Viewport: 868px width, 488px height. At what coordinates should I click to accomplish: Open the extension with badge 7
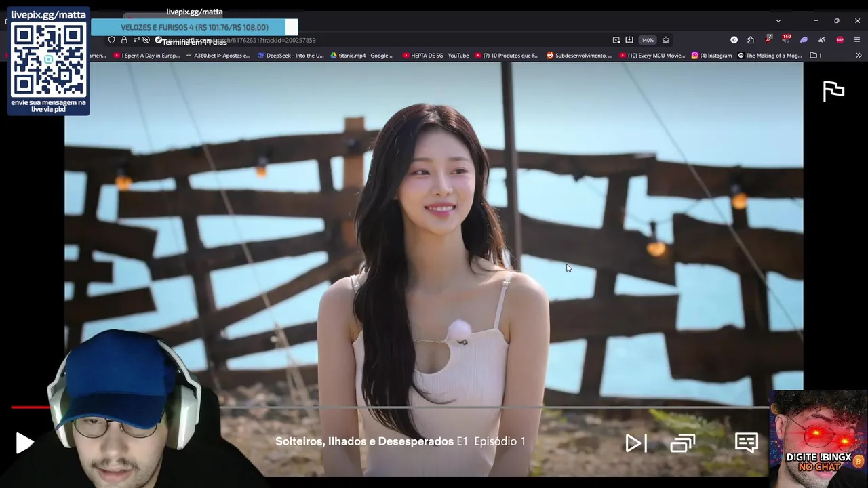coord(768,39)
